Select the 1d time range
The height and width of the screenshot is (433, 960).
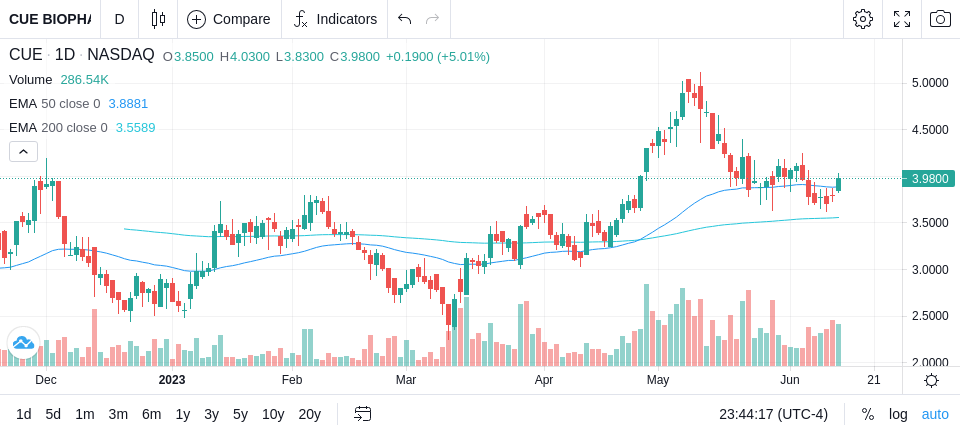23,414
